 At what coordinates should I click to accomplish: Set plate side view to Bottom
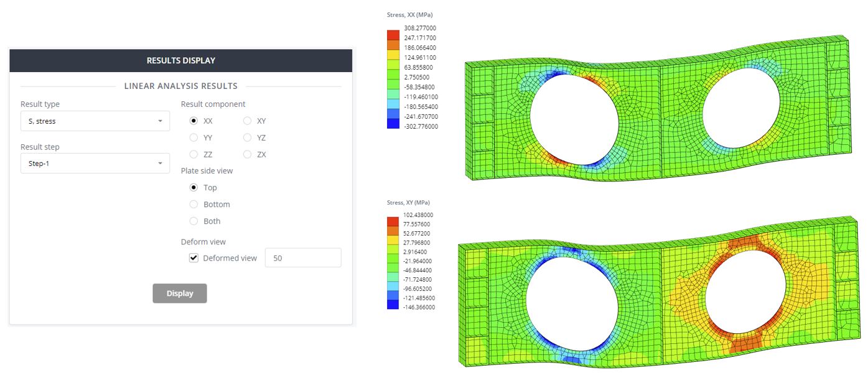(194, 204)
